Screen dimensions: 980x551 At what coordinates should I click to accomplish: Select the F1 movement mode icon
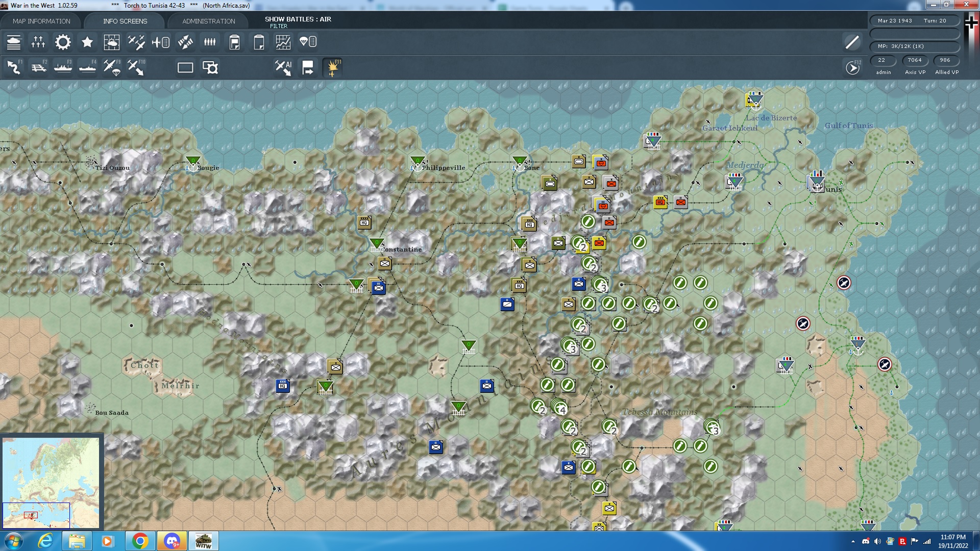coord(13,67)
